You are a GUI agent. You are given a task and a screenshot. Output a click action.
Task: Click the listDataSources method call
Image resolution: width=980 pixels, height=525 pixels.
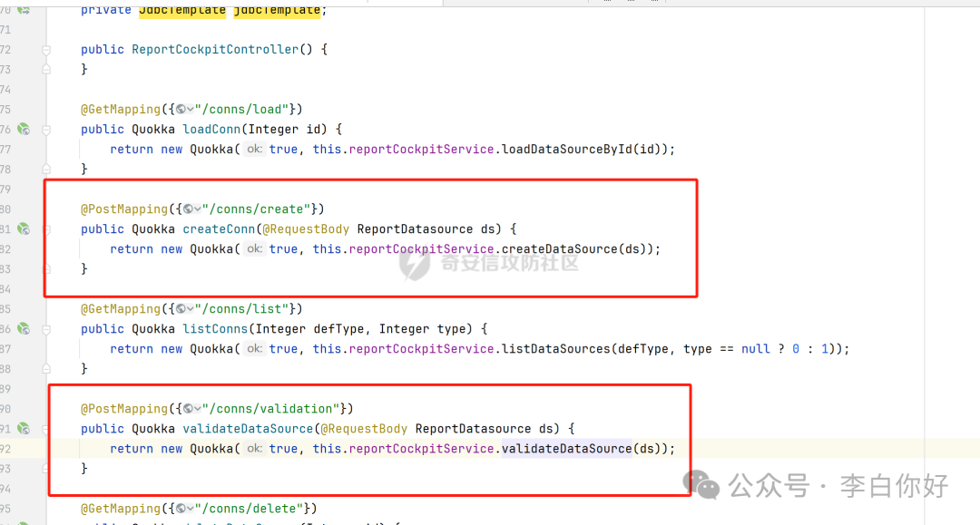[x=554, y=349]
